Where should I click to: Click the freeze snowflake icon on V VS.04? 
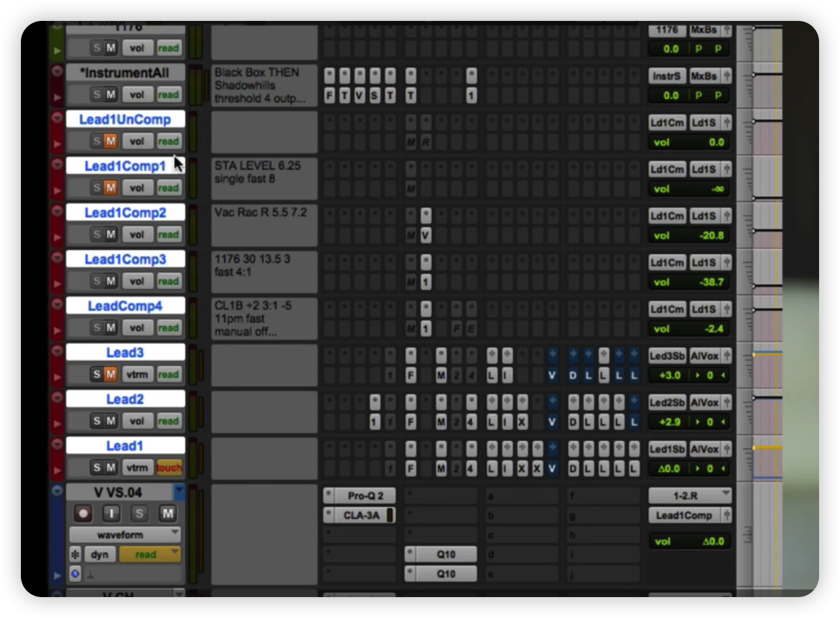pos(76,555)
